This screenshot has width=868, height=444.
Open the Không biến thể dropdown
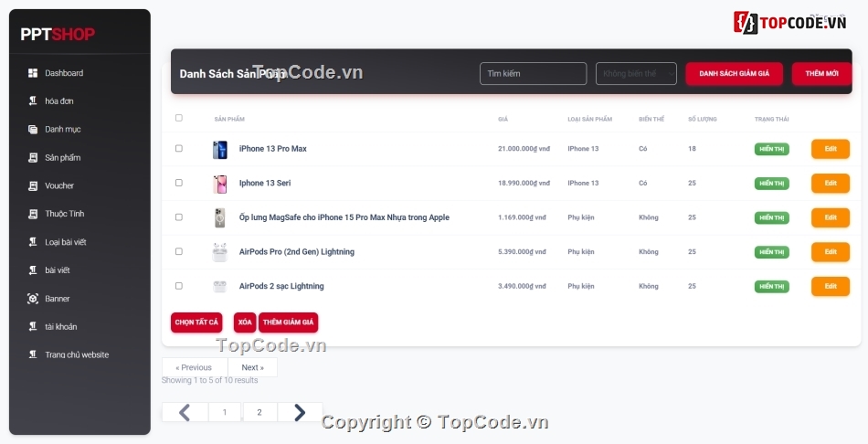(636, 74)
